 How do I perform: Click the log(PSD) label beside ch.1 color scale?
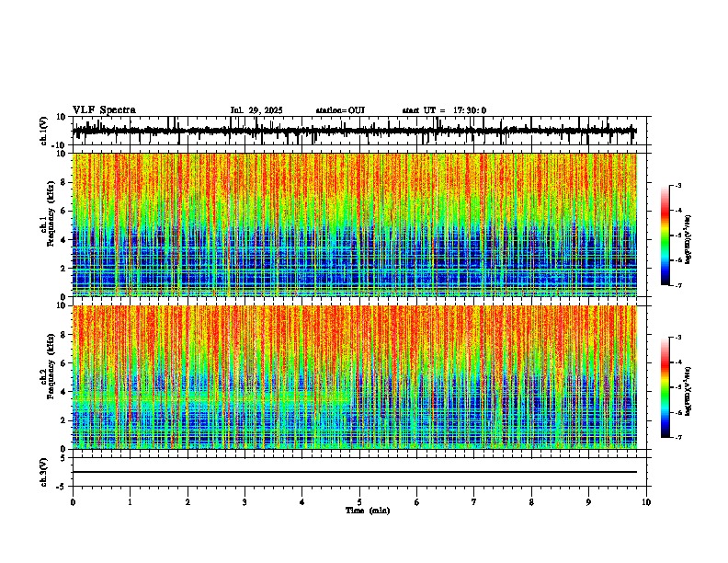[688, 239]
